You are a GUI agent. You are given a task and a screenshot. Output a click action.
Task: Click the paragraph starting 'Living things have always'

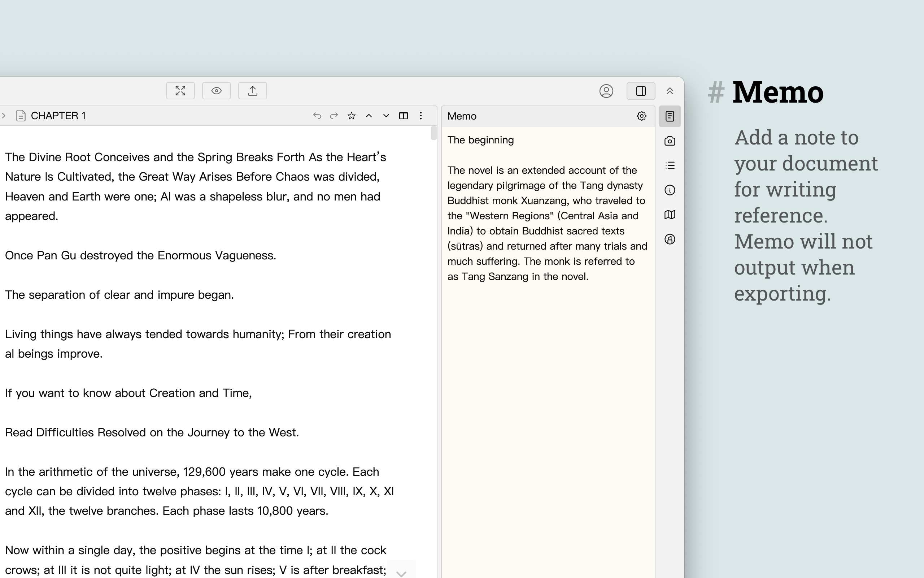click(198, 344)
